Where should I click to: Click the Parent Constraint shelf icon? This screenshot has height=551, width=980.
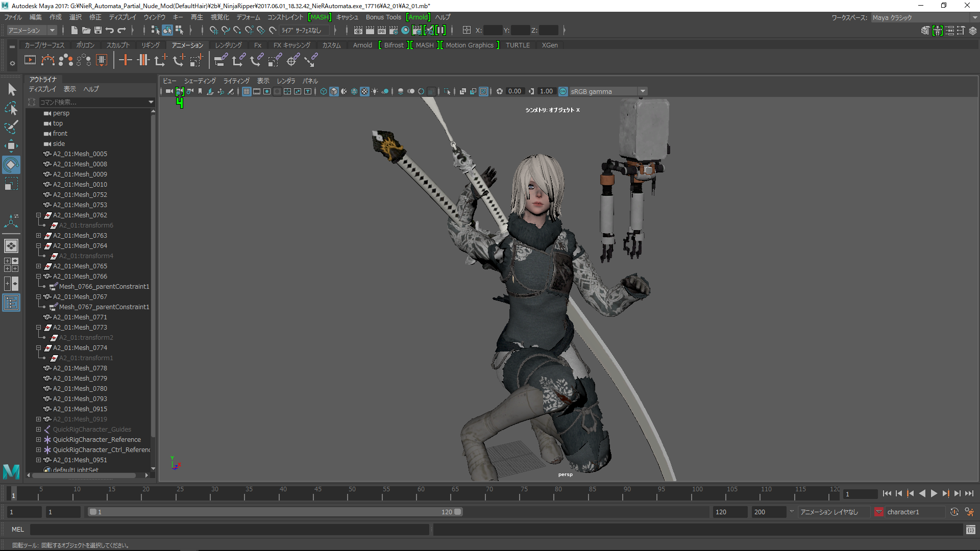pyautogui.click(x=220, y=60)
